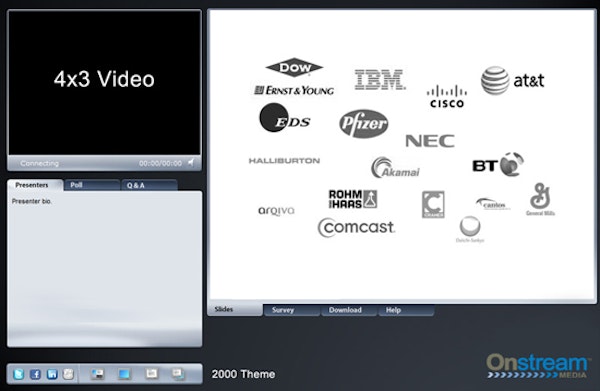Open the Q & A tab
Screen dimensions: 600x391
[x=149, y=185]
